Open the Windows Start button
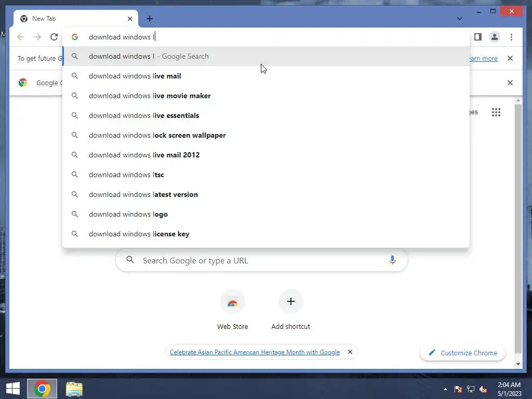The width and height of the screenshot is (532, 399). [x=13, y=389]
